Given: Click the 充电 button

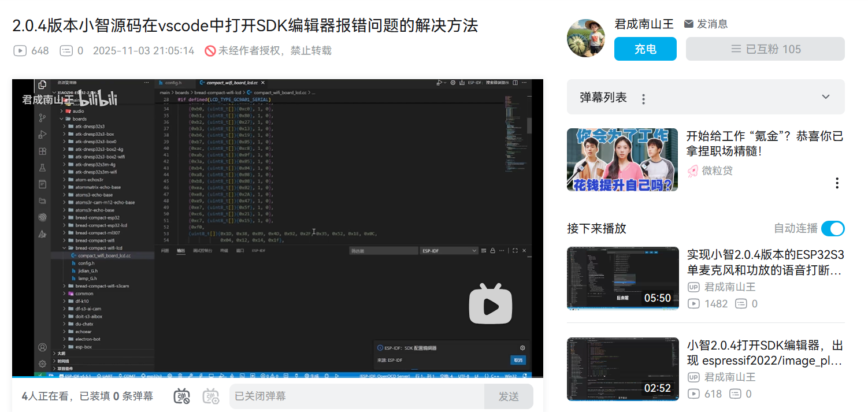Looking at the screenshot, I should tap(645, 49).
